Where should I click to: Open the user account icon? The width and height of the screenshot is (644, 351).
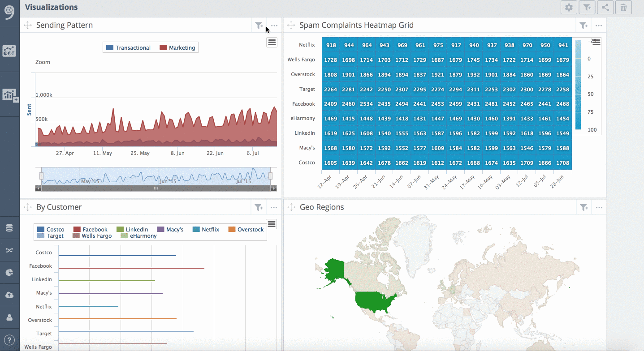click(10, 317)
